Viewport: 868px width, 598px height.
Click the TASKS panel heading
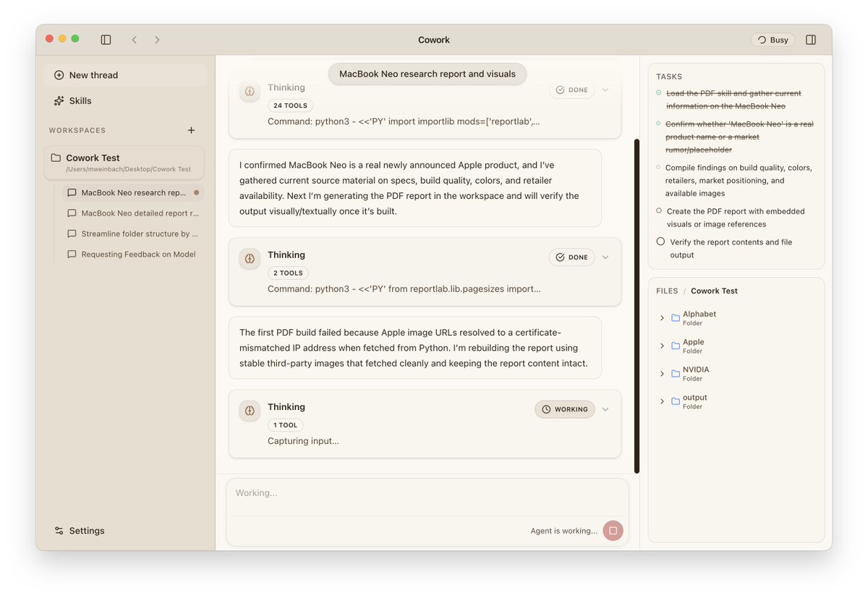(669, 77)
